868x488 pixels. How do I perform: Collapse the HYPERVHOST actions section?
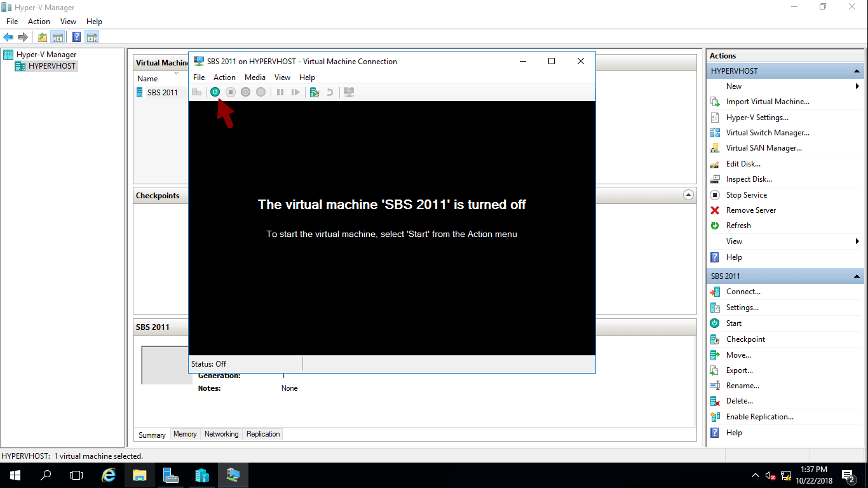pyautogui.click(x=857, y=71)
